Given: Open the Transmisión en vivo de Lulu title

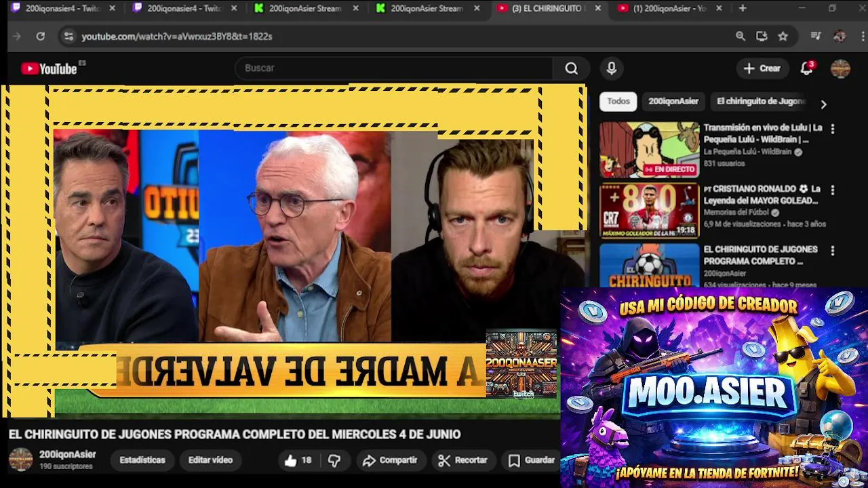Looking at the screenshot, I should click(763, 134).
